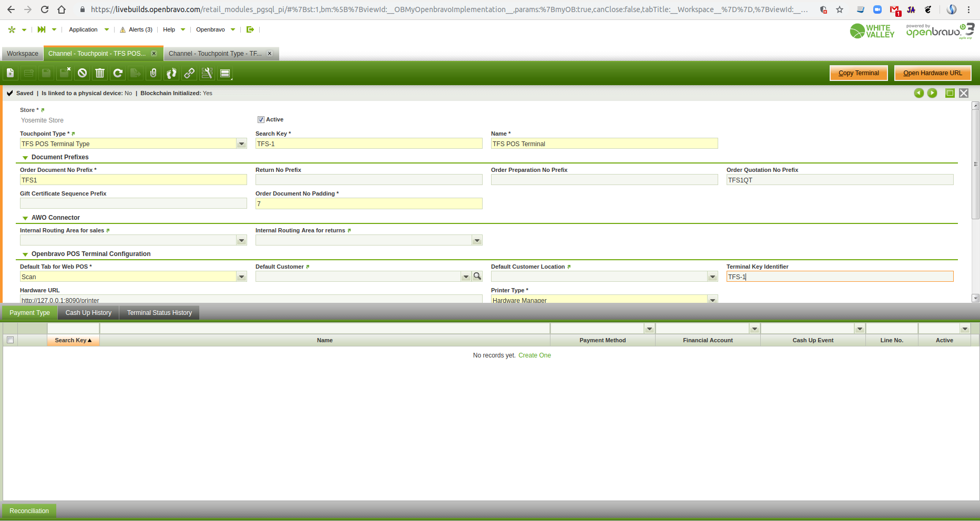Open Default Customer search magnifier
This screenshot has width=980, height=521.
click(x=477, y=277)
